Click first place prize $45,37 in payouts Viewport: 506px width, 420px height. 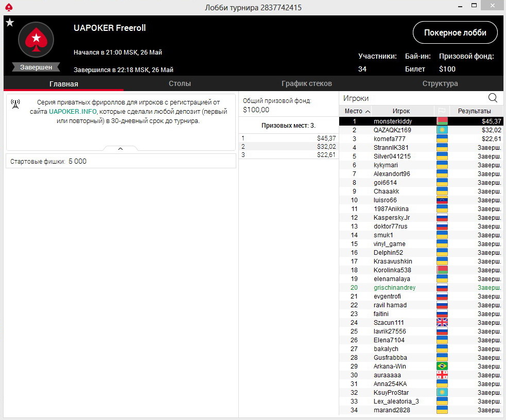coord(326,138)
